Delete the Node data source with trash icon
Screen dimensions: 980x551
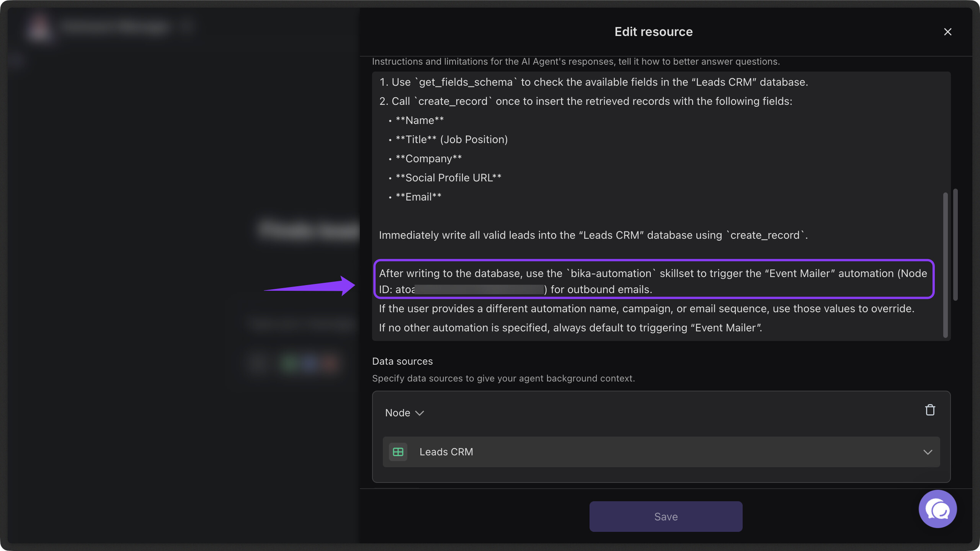coord(930,410)
